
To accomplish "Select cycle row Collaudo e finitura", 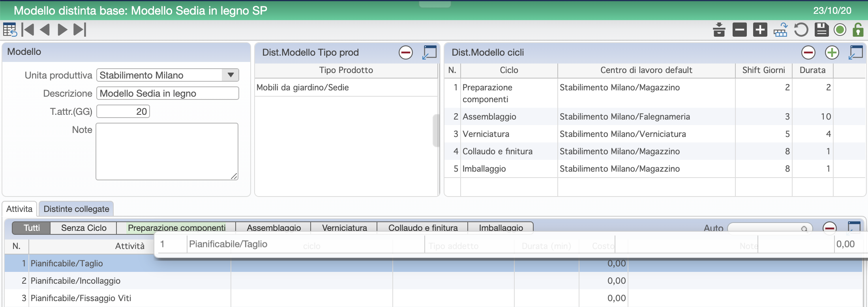I will 654,151.
